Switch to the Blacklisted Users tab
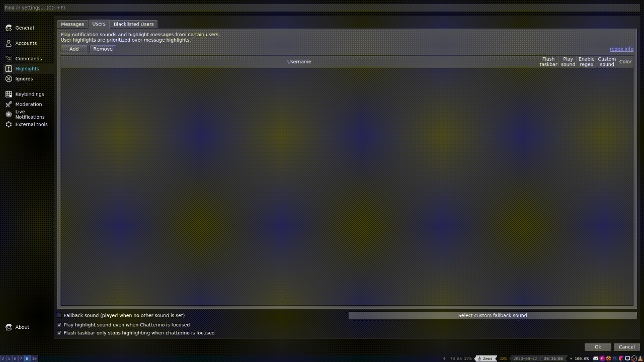The image size is (644, 362). [133, 24]
